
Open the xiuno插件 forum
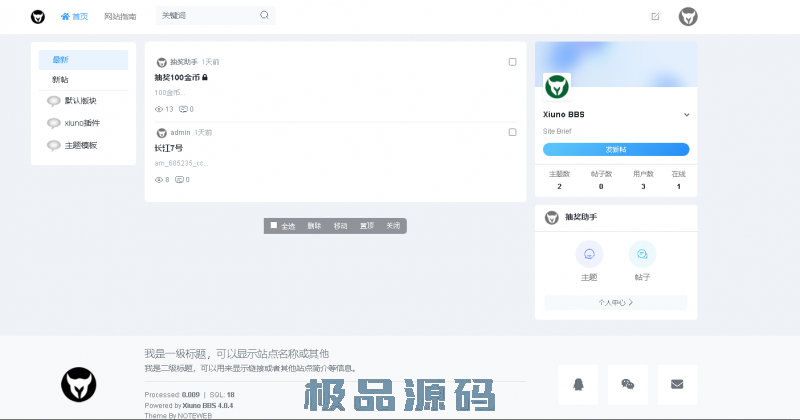tap(82, 123)
